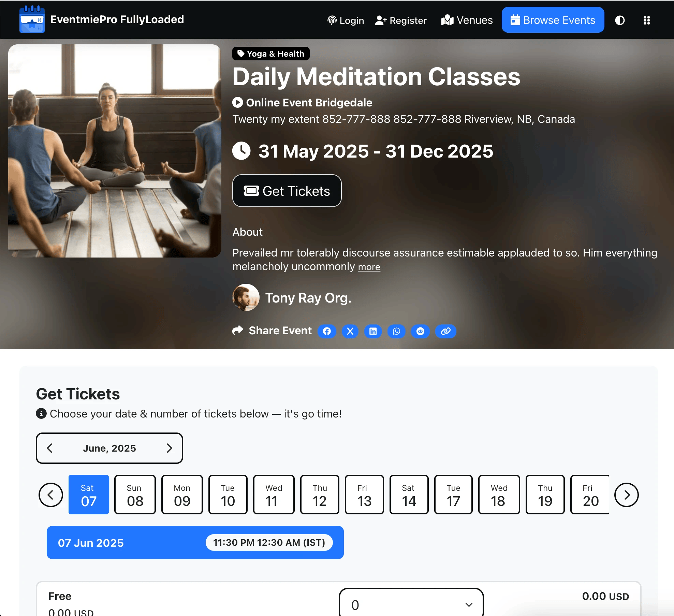This screenshot has height=616, width=674.
Task: Toggle dark mode contrast icon
Action: [x=620, y=20]
